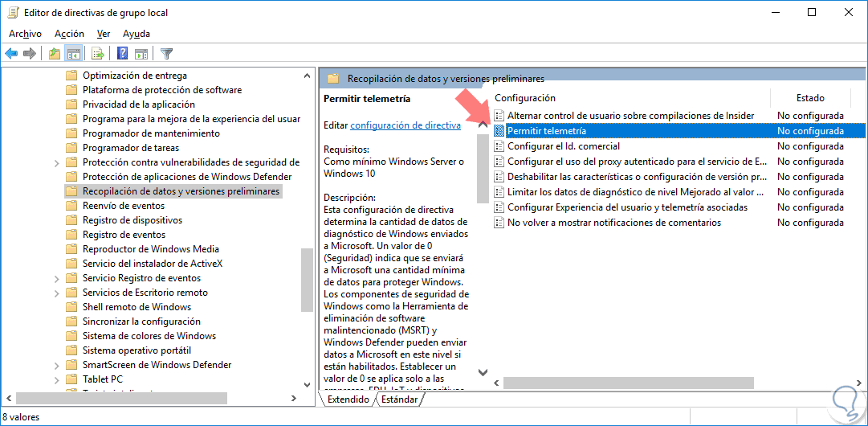Screen dimensions: 868x426
Task: Click the description pane scroll up arrow
Action: pyautogui.click(x=483, y=125)
